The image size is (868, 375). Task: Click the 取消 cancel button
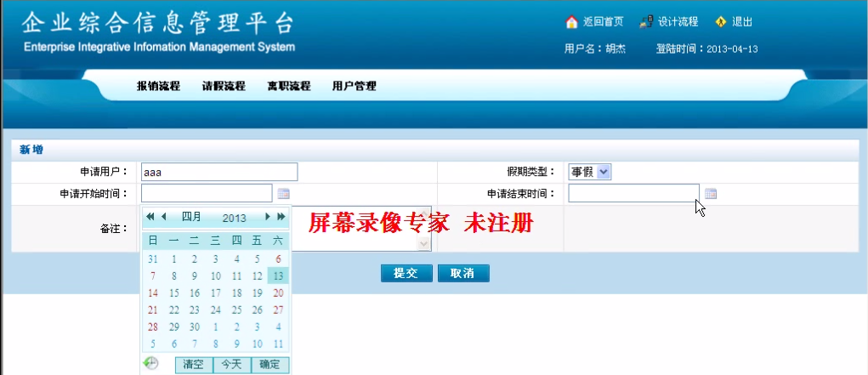point(463,273)
